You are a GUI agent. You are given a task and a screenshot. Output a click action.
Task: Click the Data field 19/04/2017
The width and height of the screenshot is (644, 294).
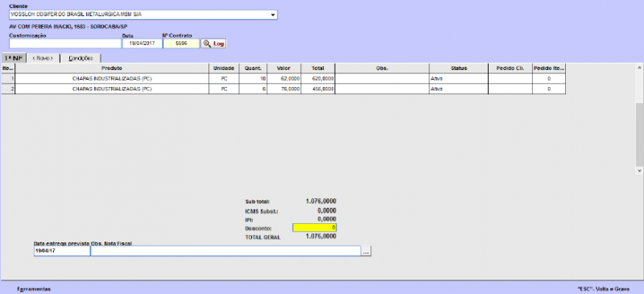point(142,43)
